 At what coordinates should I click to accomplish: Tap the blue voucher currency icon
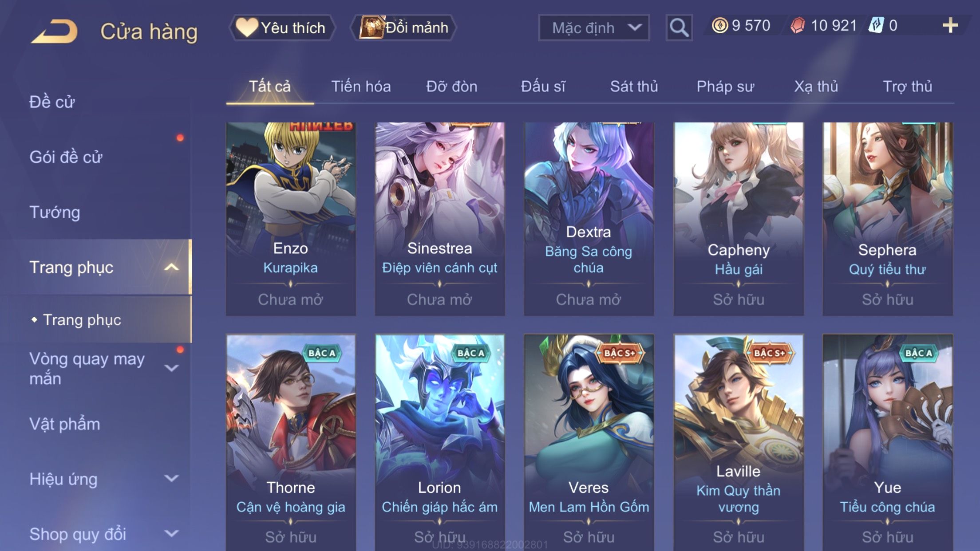876,25
